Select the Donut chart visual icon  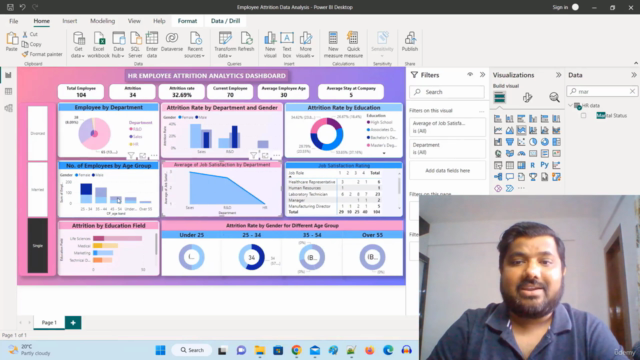point(544,142)
